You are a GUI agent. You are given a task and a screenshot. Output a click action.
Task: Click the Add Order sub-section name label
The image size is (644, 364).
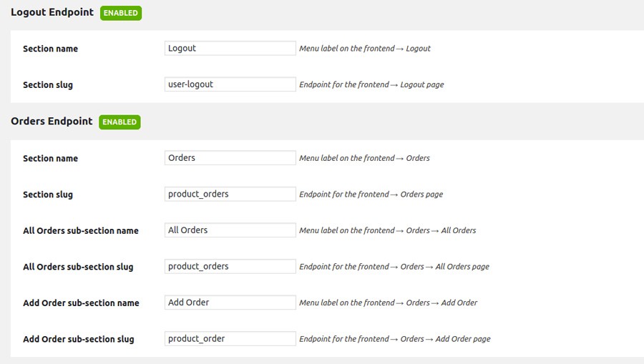pyautogui.click(x=81, y=303)
